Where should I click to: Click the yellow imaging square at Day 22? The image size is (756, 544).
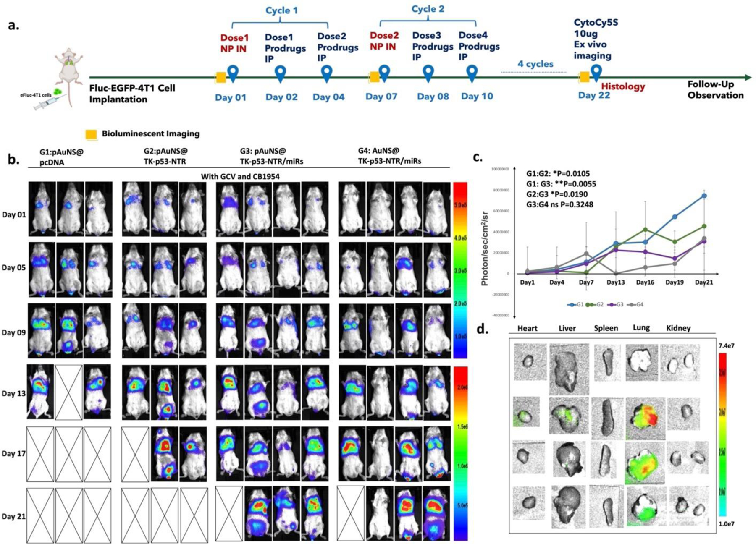pos(584,77)
